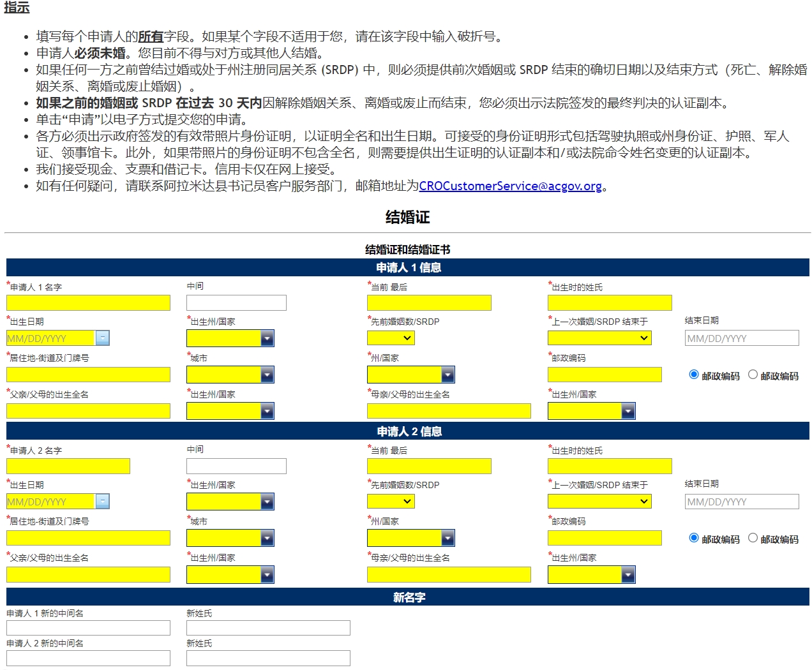Image resolution: width=812 pixels, height=670 pixels.
Task: Click Applicant 1 结束日期 date field
Action: (741, 338)
